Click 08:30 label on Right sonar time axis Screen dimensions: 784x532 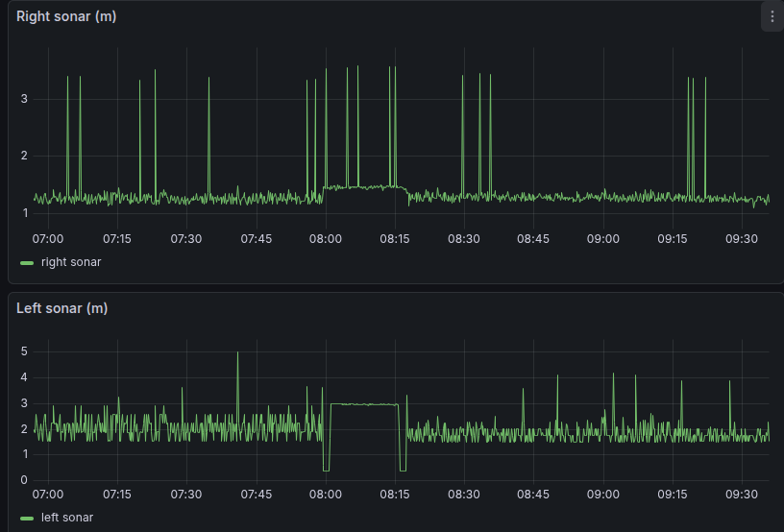click(464, 239)
